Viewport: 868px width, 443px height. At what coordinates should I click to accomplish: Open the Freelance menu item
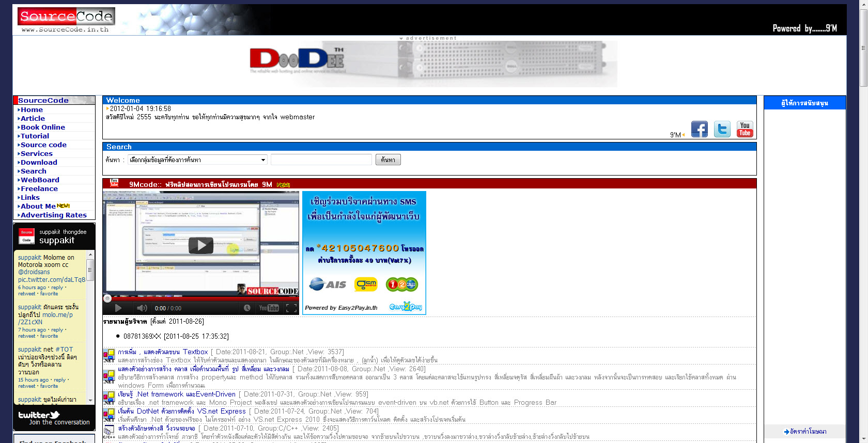[x=39, y=188]
